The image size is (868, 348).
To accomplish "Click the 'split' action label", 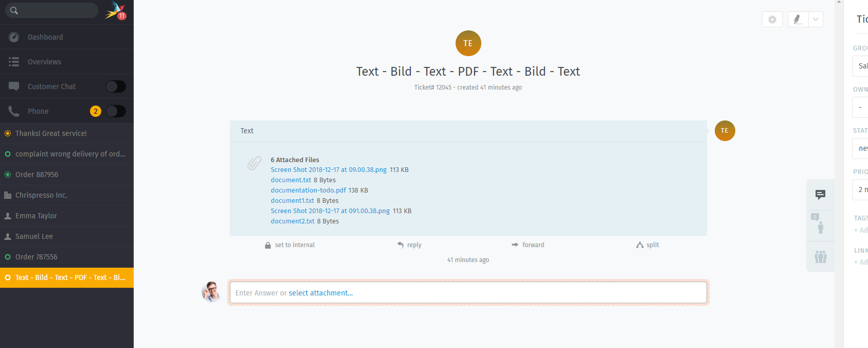I will pos(653,245).
